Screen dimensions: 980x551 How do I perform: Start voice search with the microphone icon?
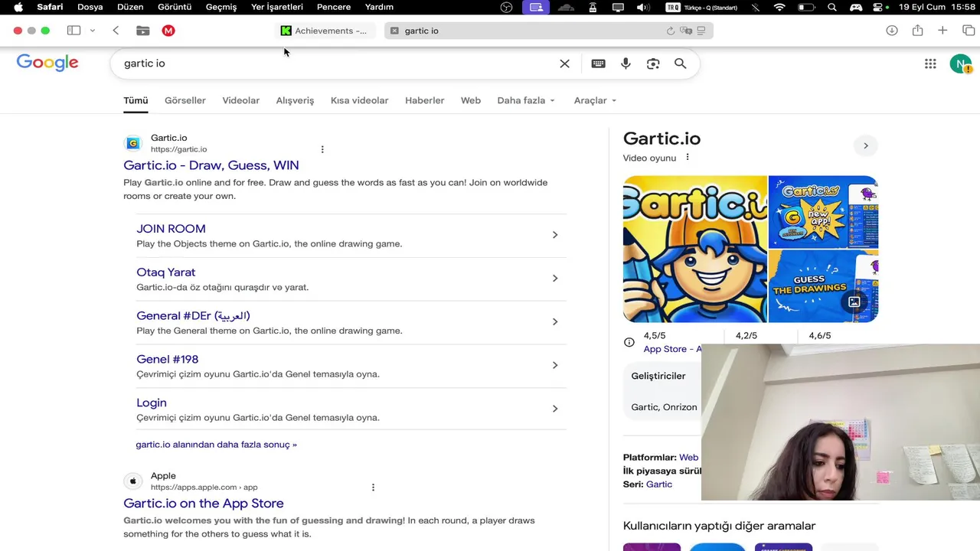[x=626, y=64]
